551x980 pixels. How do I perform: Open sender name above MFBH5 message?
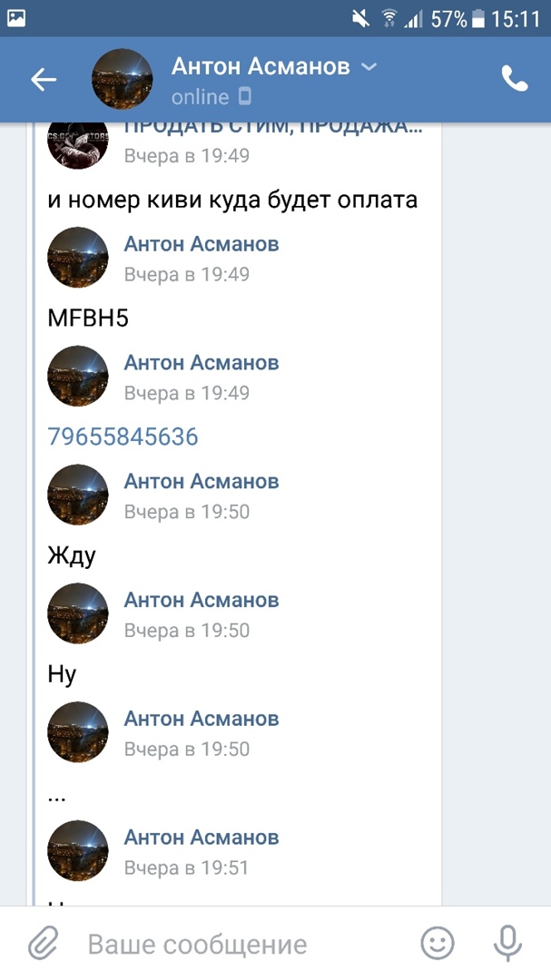tap(202, 244)
